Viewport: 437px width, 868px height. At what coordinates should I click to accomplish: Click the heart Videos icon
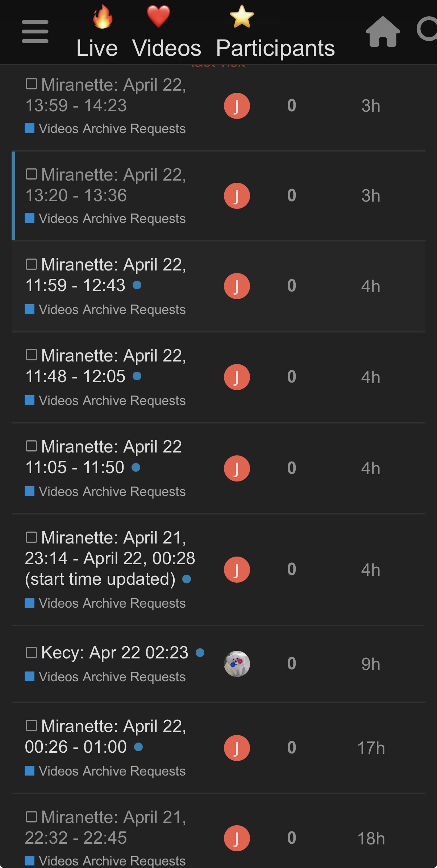coord(158,17)
